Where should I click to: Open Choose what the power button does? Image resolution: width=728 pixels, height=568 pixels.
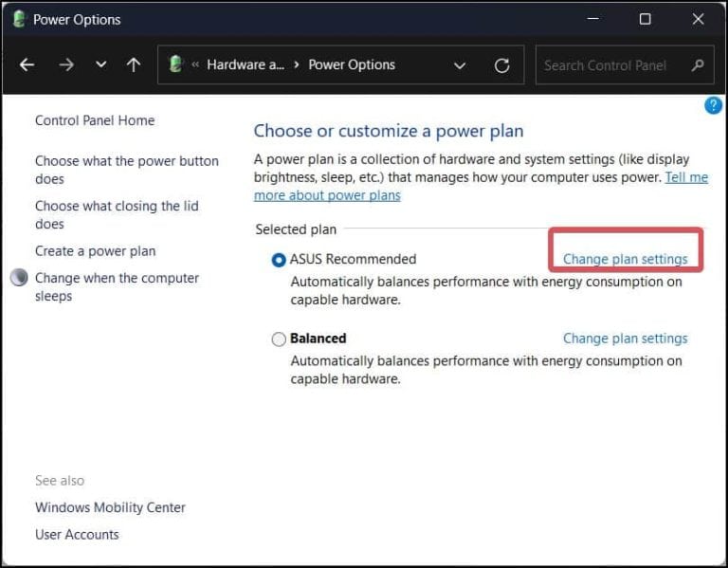pos(126,170)
